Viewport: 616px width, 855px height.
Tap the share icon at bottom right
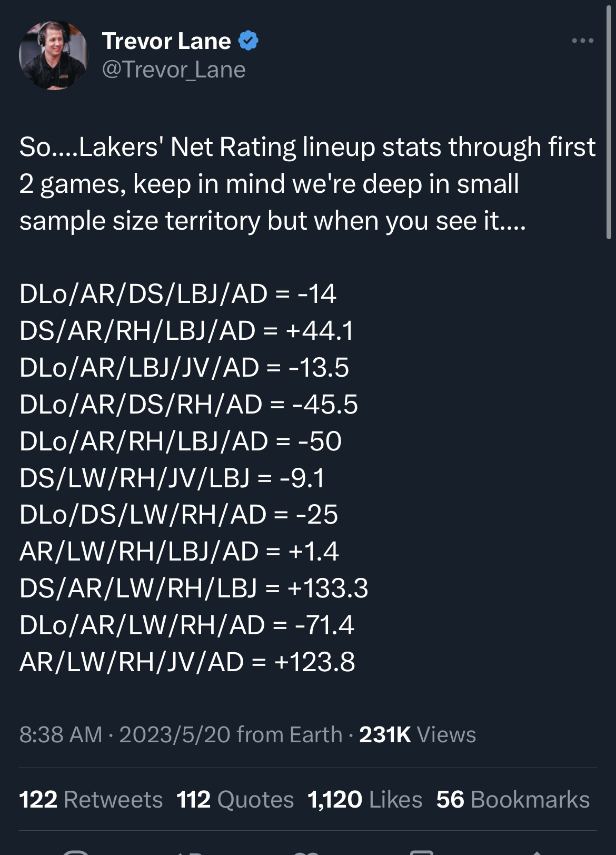[x=536, y=852]
